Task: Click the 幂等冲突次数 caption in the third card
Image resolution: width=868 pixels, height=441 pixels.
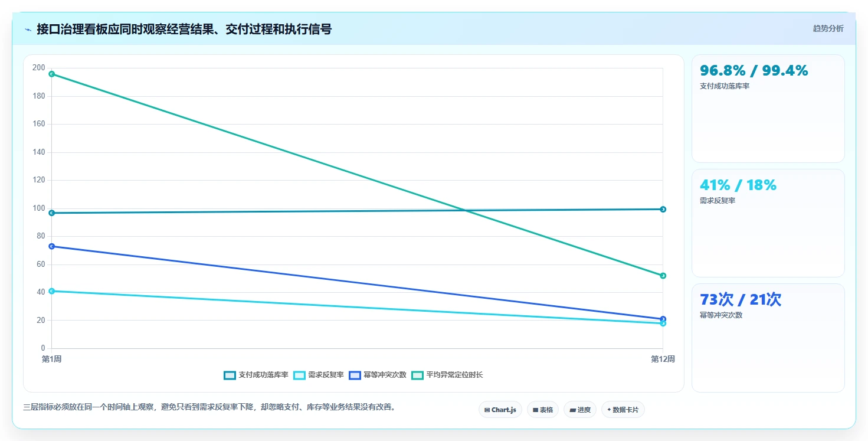Action: coord(721,315)
